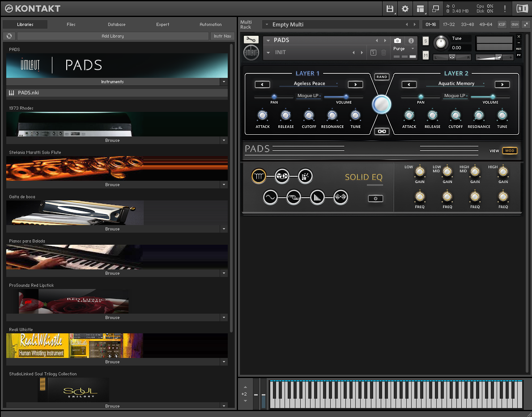The image size is (532, 417).
Task: Open Layer 1 Mogue LP filter dropdown
Action: pos(308,96)
